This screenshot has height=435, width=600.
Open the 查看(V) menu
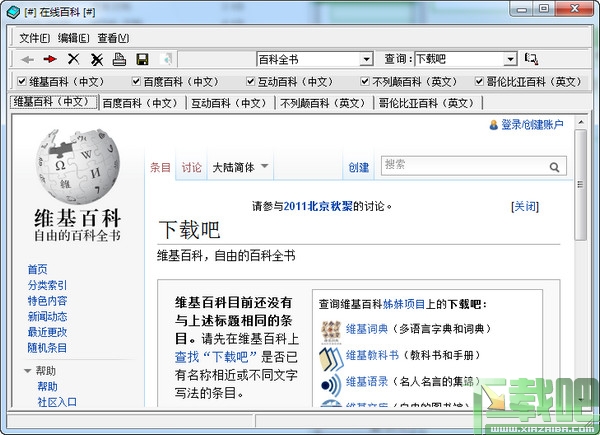[x=113, y=38]
